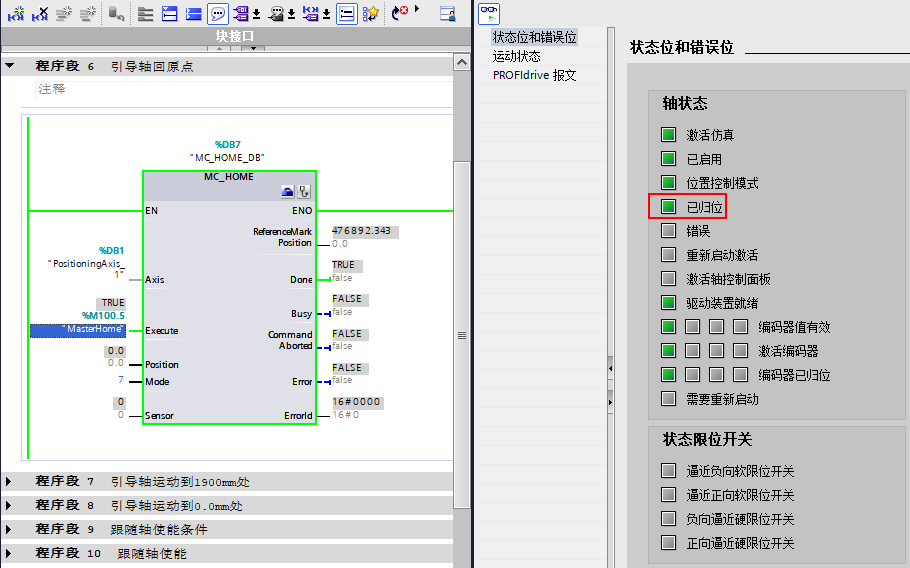This screenshot has width=910, height=568.
Task: Click the 激活轴控制面板 status indicator
Action: tap(669, 278)
